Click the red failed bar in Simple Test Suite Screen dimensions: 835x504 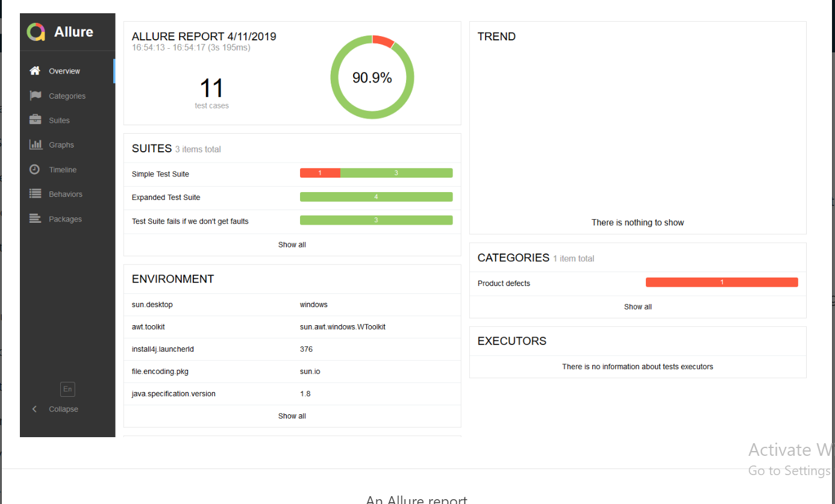coord(320,173)
